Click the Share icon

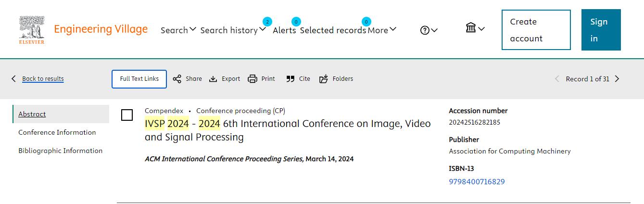pos(177,79)
